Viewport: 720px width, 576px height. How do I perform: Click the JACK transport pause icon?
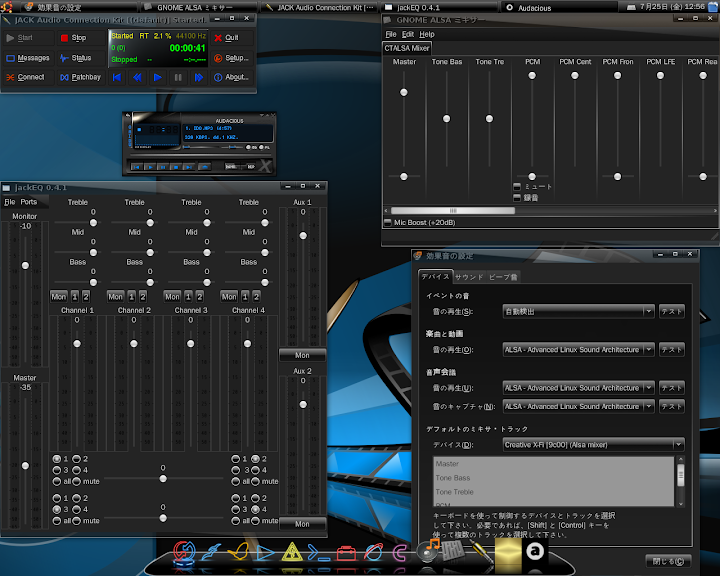(x=178, y=77)
